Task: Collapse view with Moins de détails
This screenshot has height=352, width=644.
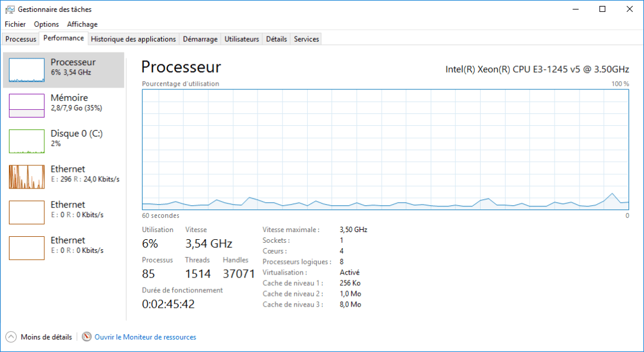Action: coord(46,337)
